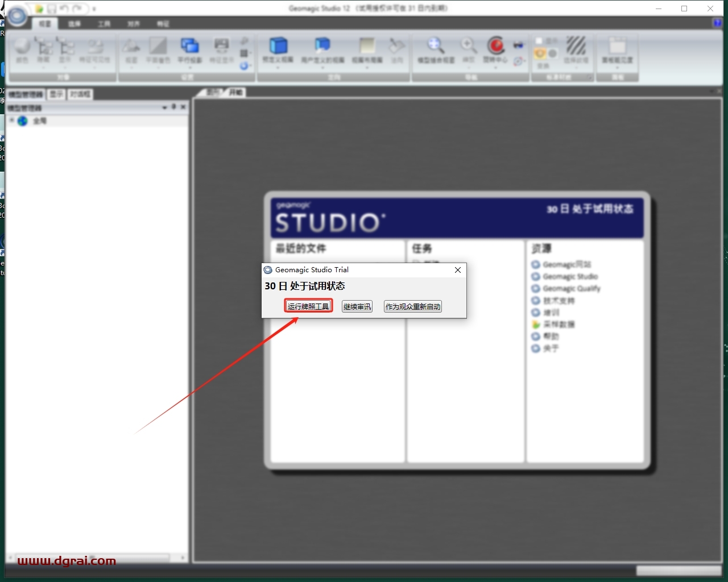Viewport: 728px width, 582px height.
Task: Expand the 全局 tree node
Action: (x=11, y=120)
